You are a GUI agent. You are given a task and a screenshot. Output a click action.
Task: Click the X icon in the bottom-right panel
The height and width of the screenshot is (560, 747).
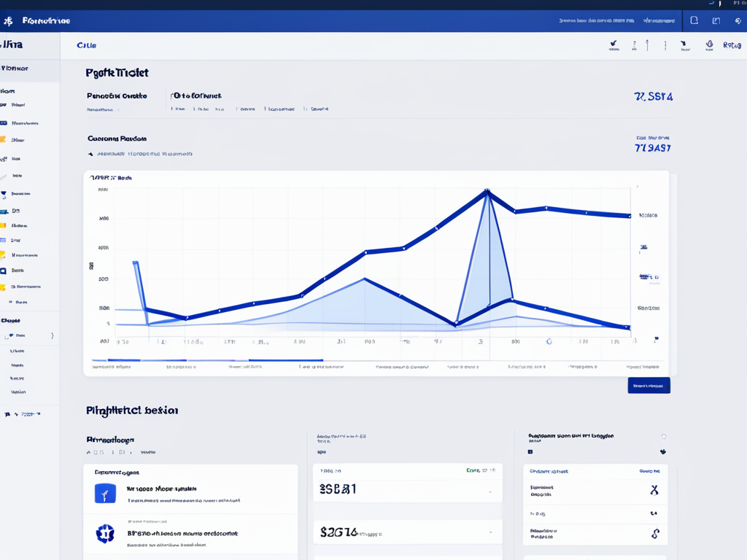coord(654,491)
